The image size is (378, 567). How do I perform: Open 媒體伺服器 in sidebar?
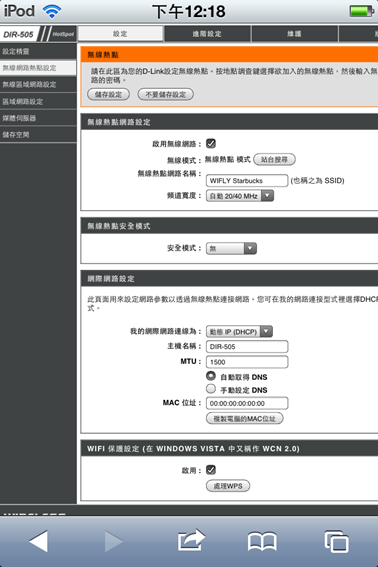[x=38, y=118]
